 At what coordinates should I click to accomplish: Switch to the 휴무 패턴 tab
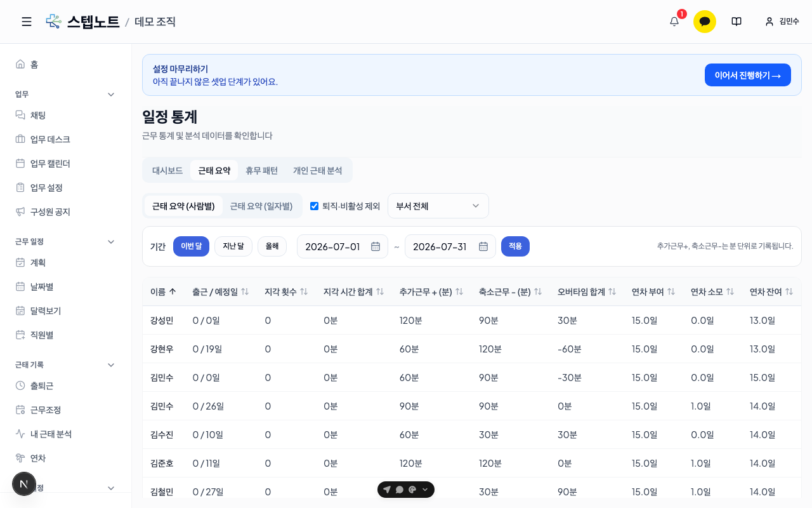click(261, 170)
